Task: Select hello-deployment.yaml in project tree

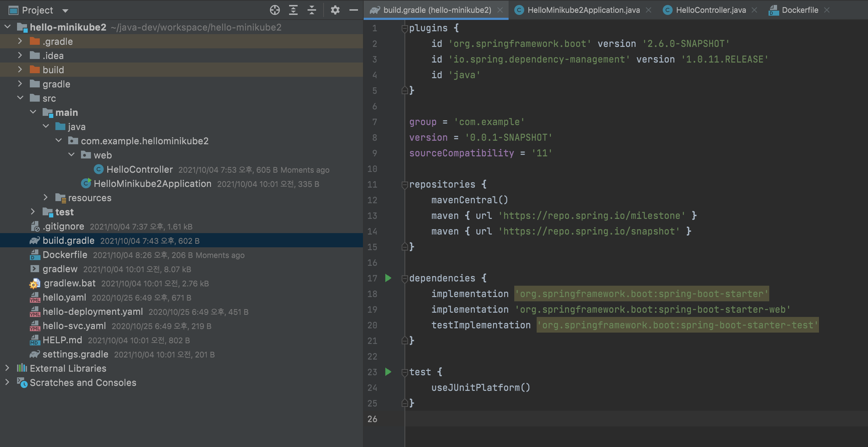Action: point(92,312)
